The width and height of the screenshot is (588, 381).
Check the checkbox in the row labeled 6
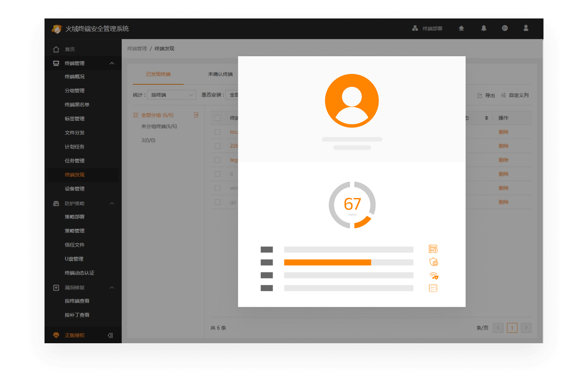pos(218,174)
